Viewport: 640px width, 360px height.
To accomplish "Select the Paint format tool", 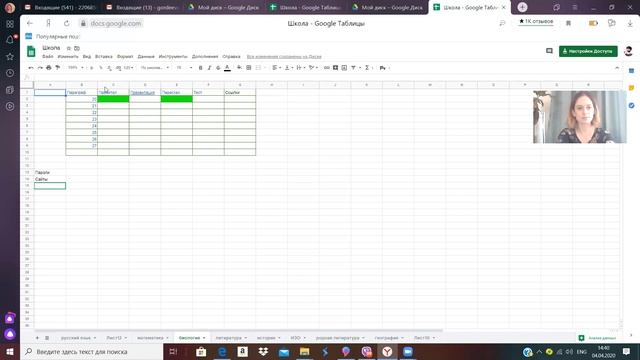I will click(58, 68).
